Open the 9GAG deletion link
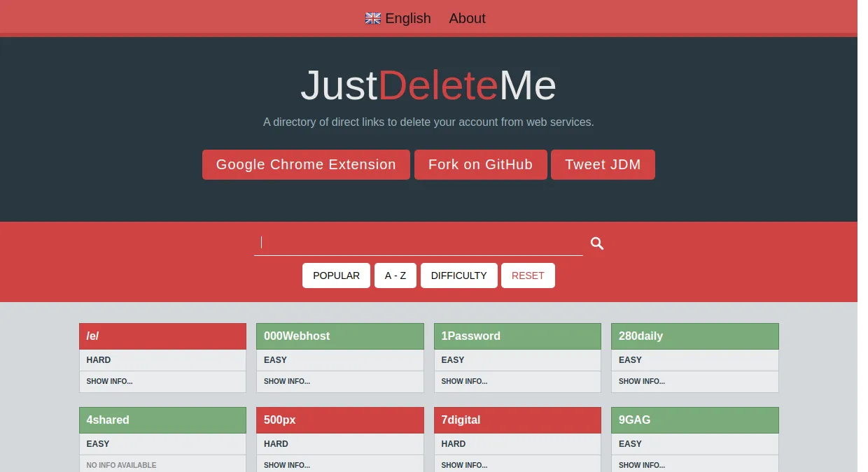868x472 pixels. [x=695, y=420]
